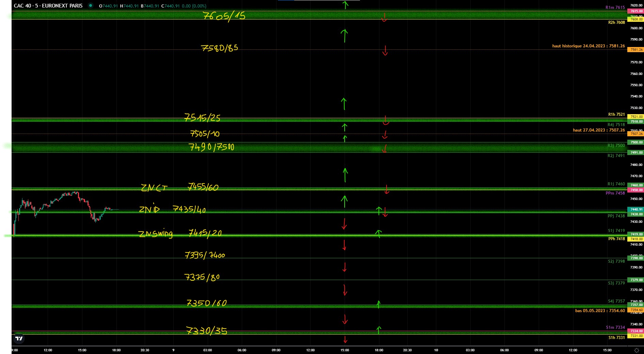Image resolution: width=644 pixels, height=354 pixels.
Task: Click the green market status dot
Action: [x=91, y=6]
